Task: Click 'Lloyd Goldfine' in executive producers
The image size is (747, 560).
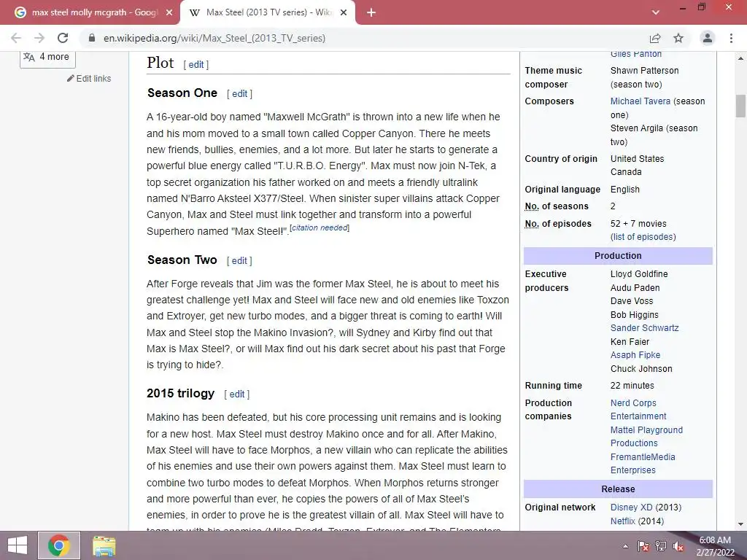Action: (639, 274)
